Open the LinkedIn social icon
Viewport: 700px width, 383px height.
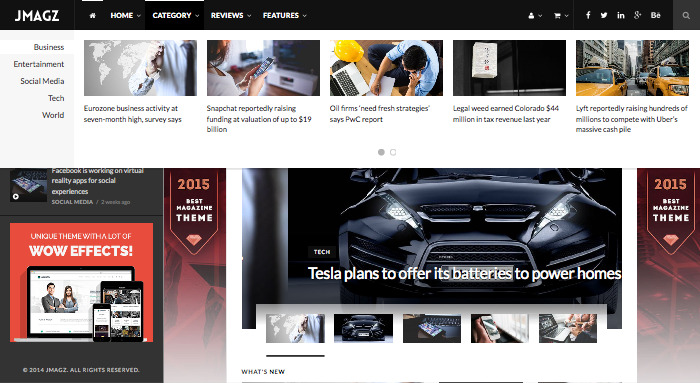coord(621,15)
